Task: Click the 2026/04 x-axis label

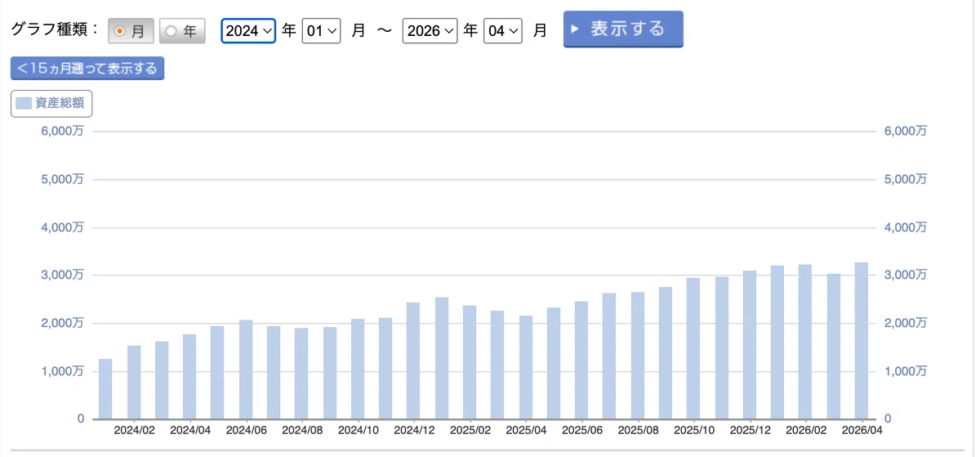Action: (862, 428)
